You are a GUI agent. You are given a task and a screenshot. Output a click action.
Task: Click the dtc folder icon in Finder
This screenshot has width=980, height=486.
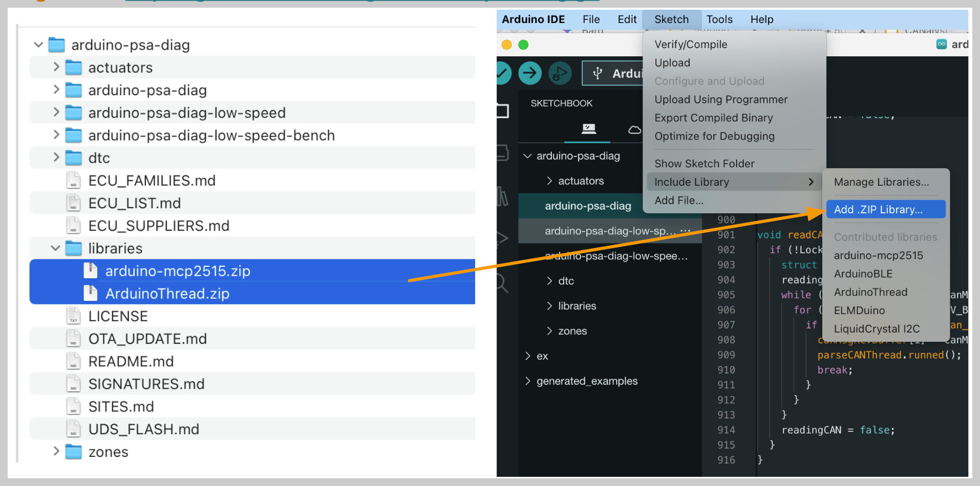pos(74,158)
